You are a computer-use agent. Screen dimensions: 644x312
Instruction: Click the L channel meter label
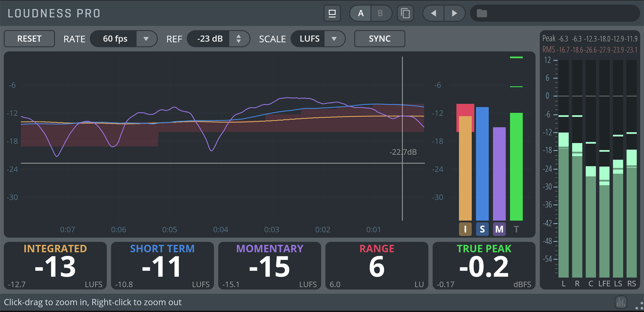pos(563,284)
